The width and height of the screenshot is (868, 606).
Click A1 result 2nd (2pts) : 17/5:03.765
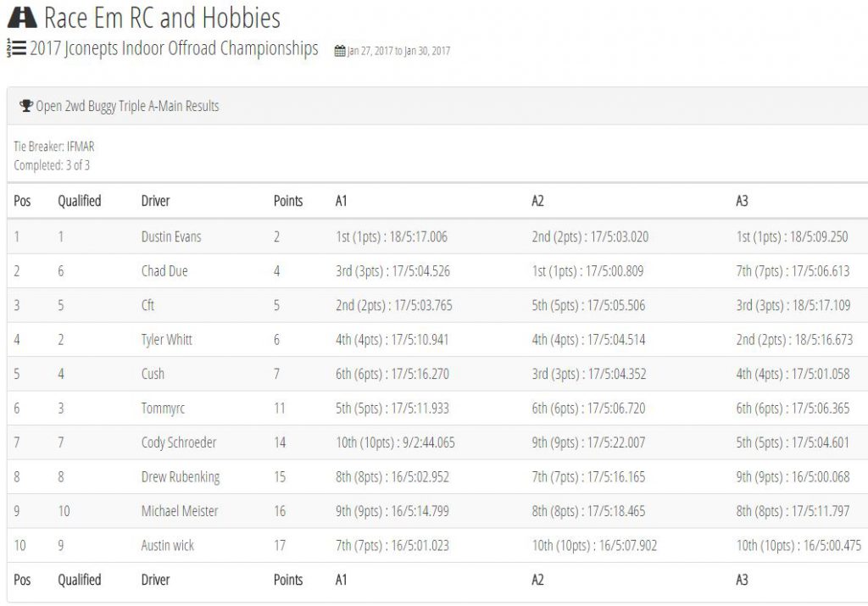point(393,305)
